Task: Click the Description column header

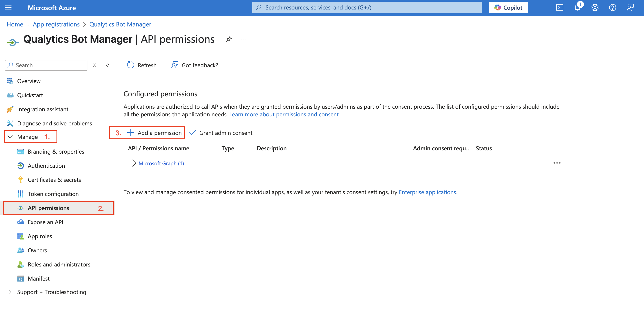Action: click(x=271, y=148)
